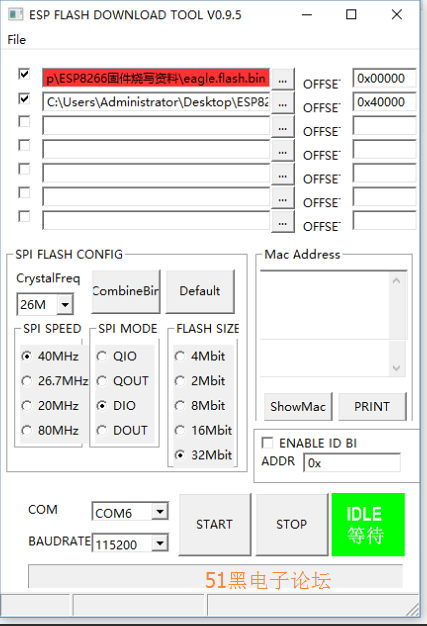427x626 pixels.
Task: Check the ENABLE ID BI option
Action: coord(267,443)
